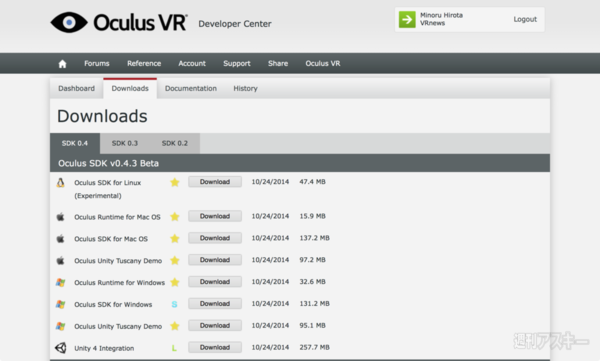Click star next to Oculus Runtime for Mac OS
This screenshot has height=361, width=600.
[x=175, y=217]
